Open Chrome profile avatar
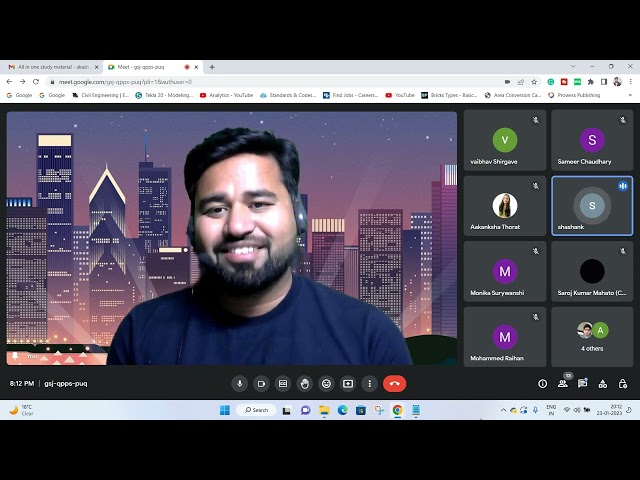The height and width of the screenshot is (480, 640). click(618, 82)
